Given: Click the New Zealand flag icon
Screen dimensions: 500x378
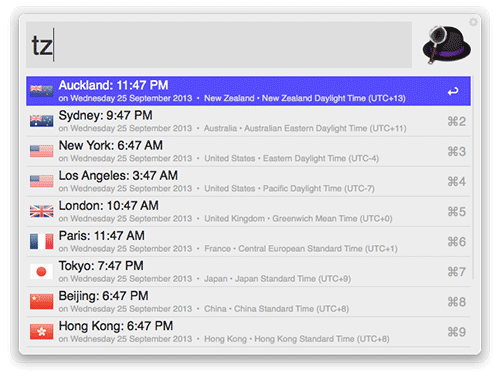Looking at the screenshot, I should [41, 91].
